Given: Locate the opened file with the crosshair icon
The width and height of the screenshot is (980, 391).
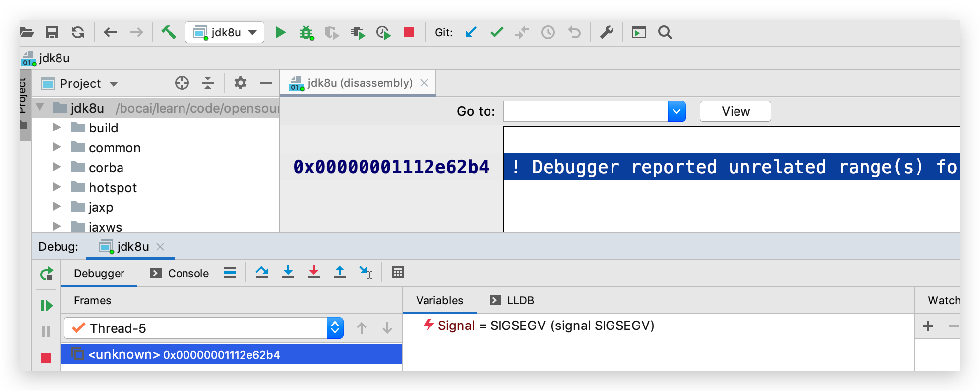Looking at the screenshot, I should pyautogui.click(x=182, y=83).
